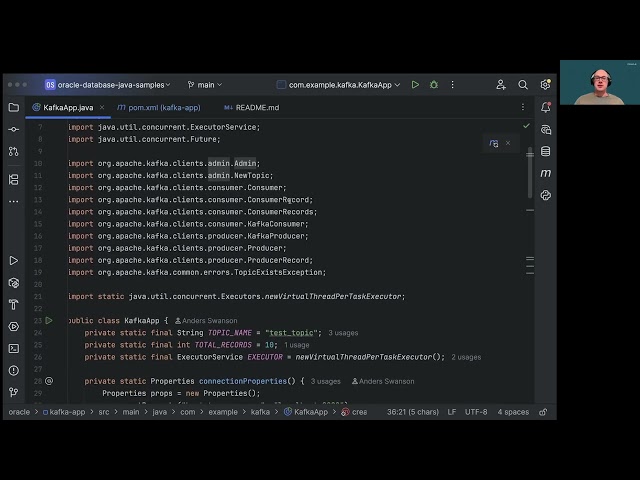Open the Pull Requests tool window

tap(13, 151)
